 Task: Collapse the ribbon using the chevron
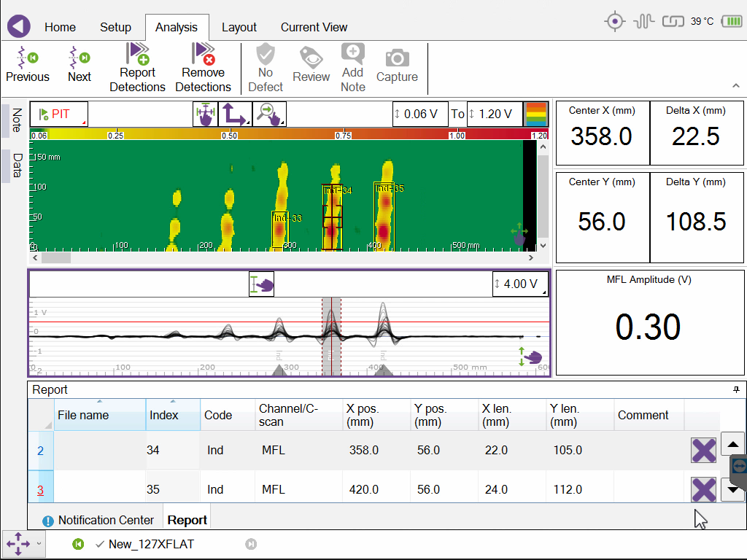tap(735, 86)
